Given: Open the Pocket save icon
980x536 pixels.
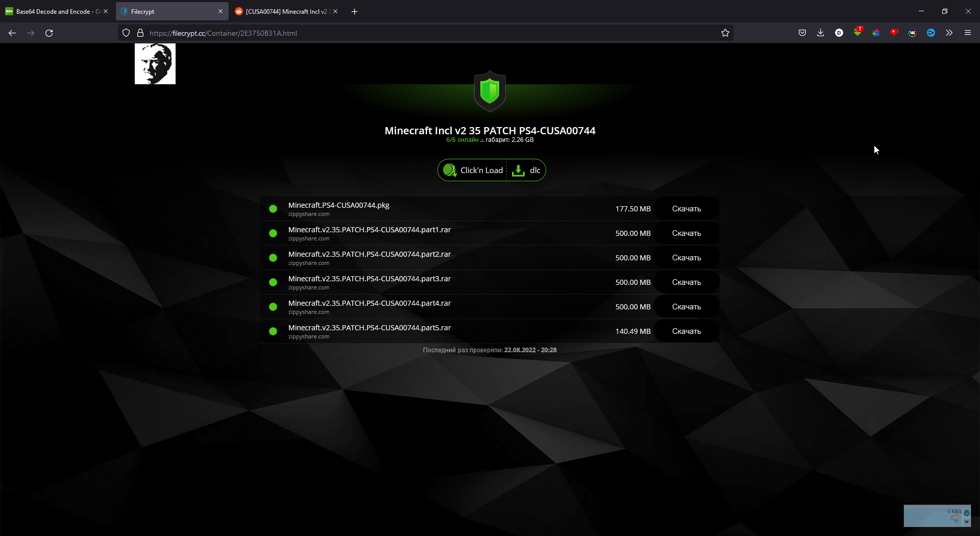Looking at the screenshot, I should click(x=802, y=33).
